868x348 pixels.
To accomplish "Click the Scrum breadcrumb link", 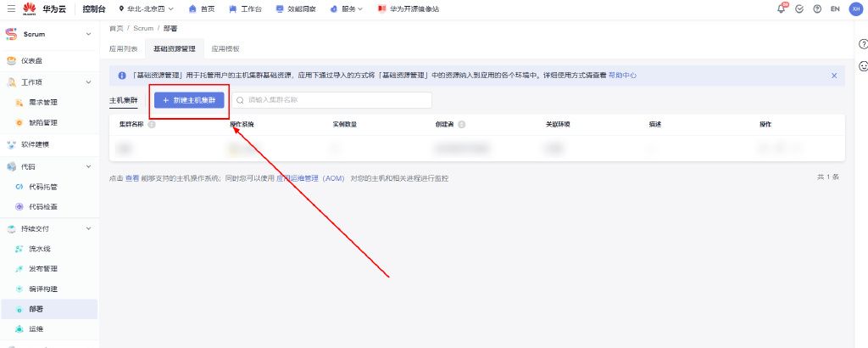I will (143, 28).
